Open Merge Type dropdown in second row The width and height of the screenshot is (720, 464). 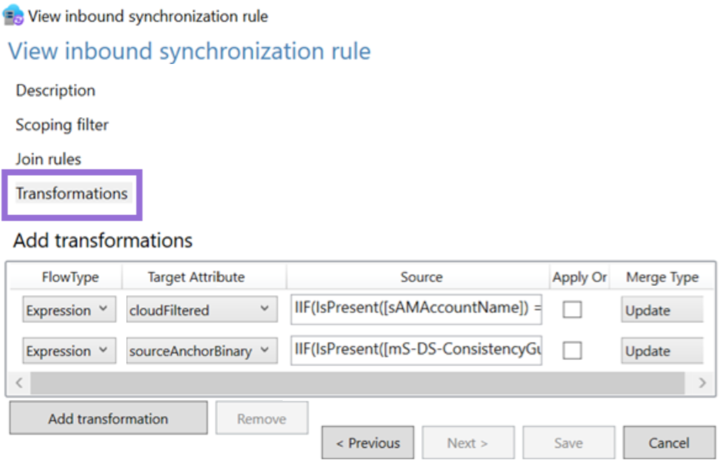point(660,351)
